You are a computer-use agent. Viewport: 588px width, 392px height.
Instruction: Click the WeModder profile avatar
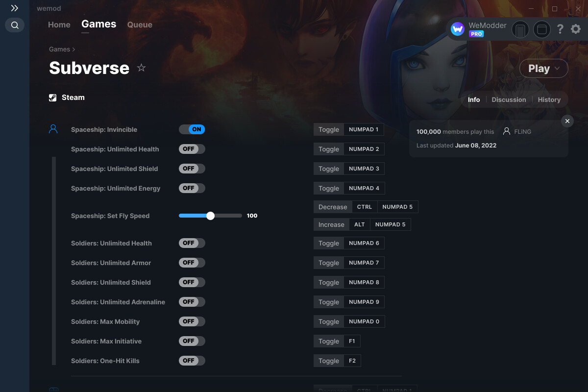click(457, 29)
